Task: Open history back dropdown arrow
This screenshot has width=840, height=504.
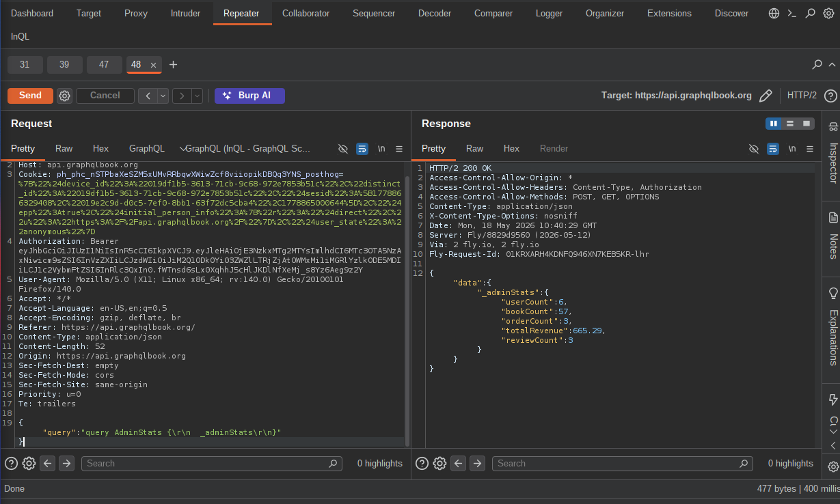Action: [x=163, y=96]
